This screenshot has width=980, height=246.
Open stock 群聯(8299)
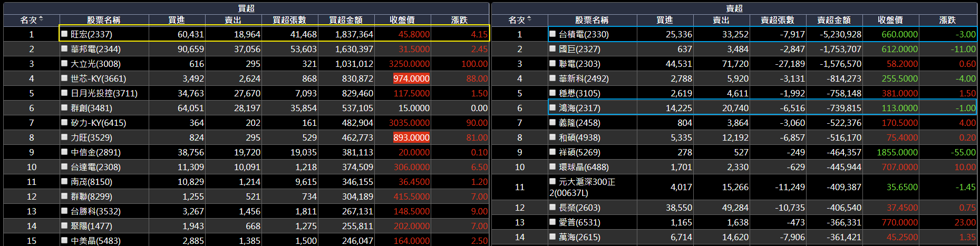pos(92,196)
